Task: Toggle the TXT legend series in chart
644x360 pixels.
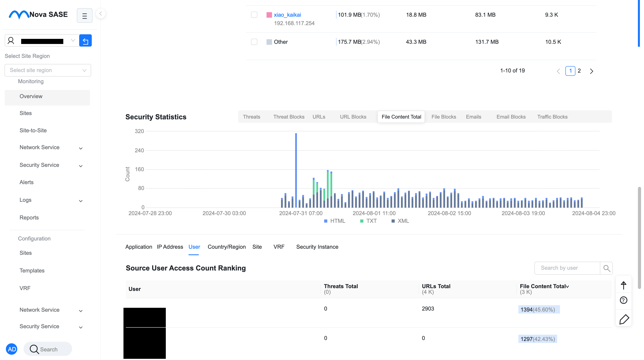Action: tap(368, 221)
